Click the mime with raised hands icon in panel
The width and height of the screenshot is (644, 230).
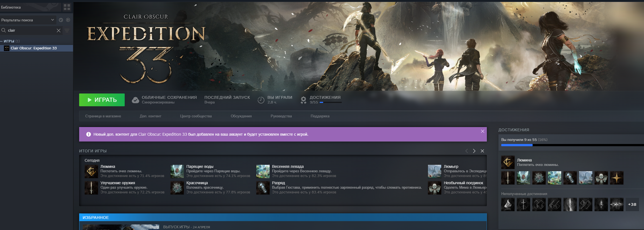(601, 178)
